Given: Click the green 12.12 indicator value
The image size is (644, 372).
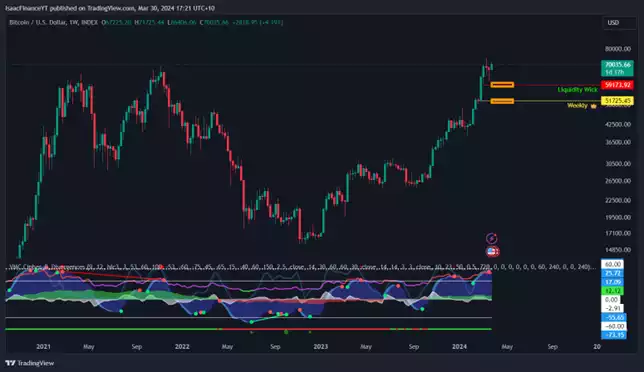Looking at the screenshot, I should [x=612, y=291].
